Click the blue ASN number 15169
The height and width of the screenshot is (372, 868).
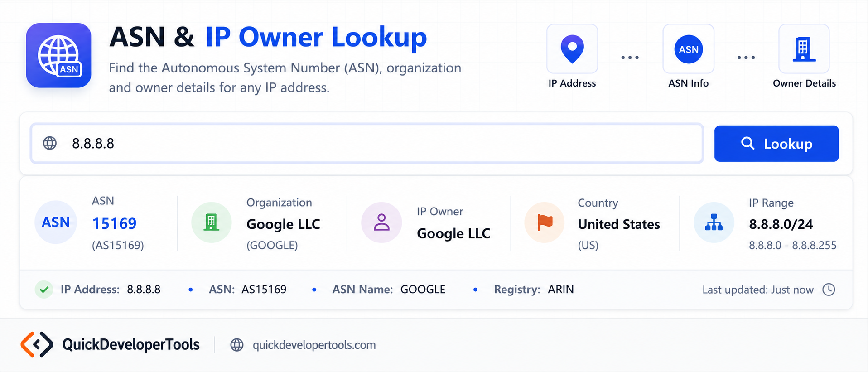coord(114,223)
